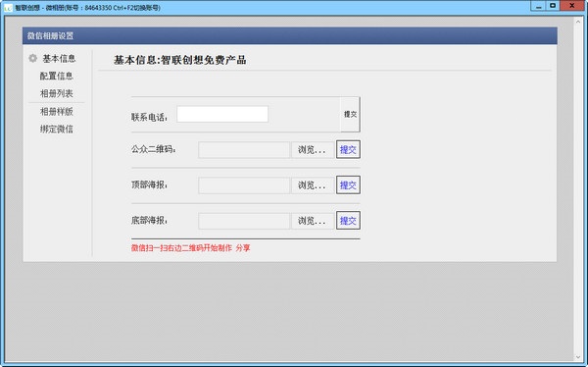Submit the 联系电话 phone number
This screenshot has width=588, height=367.
click(350, 114)
